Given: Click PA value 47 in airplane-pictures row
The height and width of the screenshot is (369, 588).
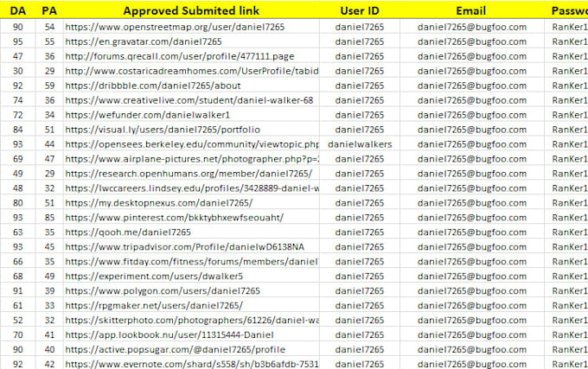Looking at the screenshot, I should pos(49,159).
